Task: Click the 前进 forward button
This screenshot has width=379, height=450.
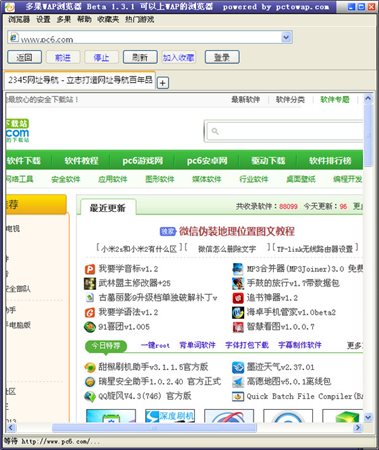Action: [x=63, y=57]
